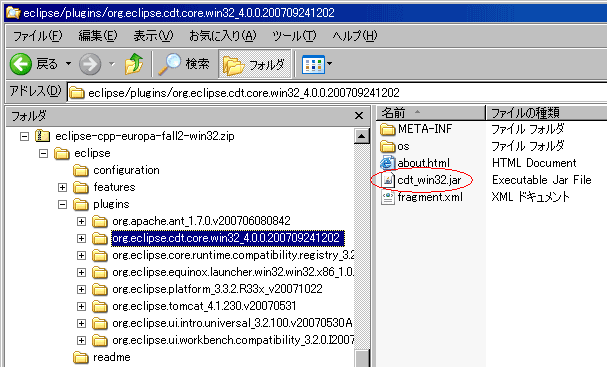Screen dimensions: 607x367
Task: Select the META-INF folder icon
Action: (x=388, y=129)
